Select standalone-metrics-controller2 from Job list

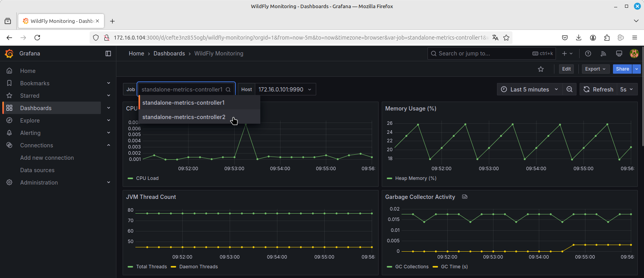coord(184,117)
